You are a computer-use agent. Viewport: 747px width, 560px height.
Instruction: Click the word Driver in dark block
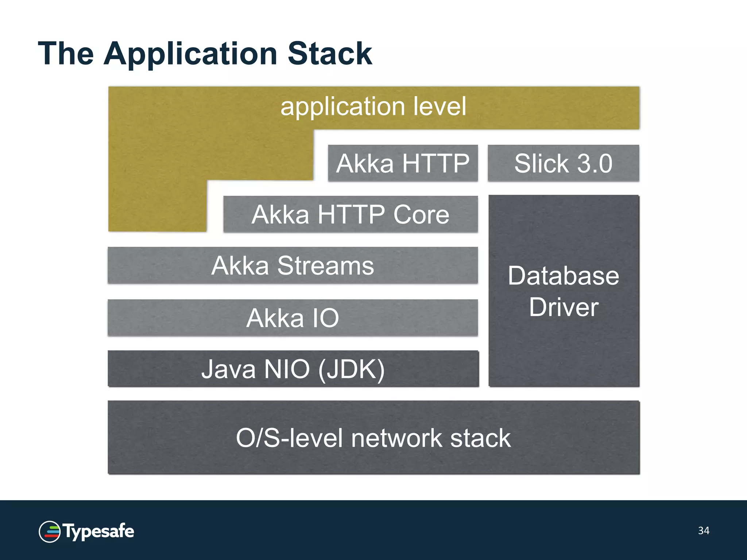point(564,307)
